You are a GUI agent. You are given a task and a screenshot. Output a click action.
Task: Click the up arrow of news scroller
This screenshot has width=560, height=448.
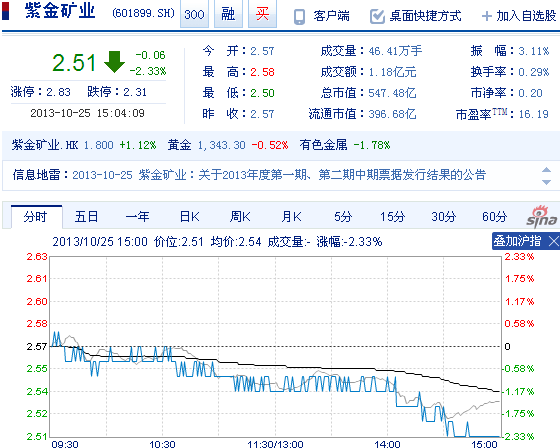click(546, 170)
